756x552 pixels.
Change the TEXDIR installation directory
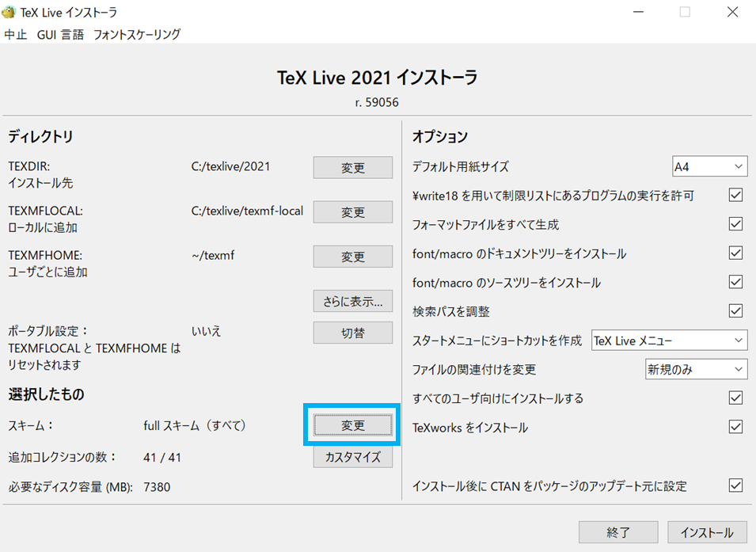click(352, 167)
